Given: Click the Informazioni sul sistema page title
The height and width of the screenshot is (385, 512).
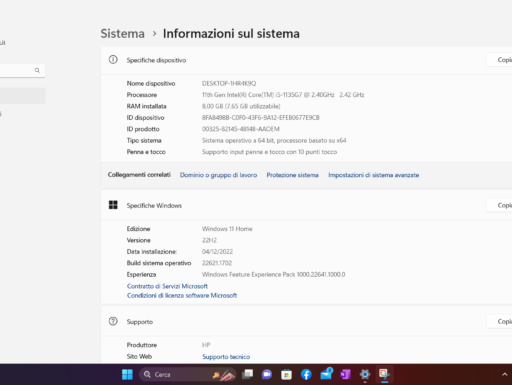Looking at the screenshot, I should (x=231, y=34).
